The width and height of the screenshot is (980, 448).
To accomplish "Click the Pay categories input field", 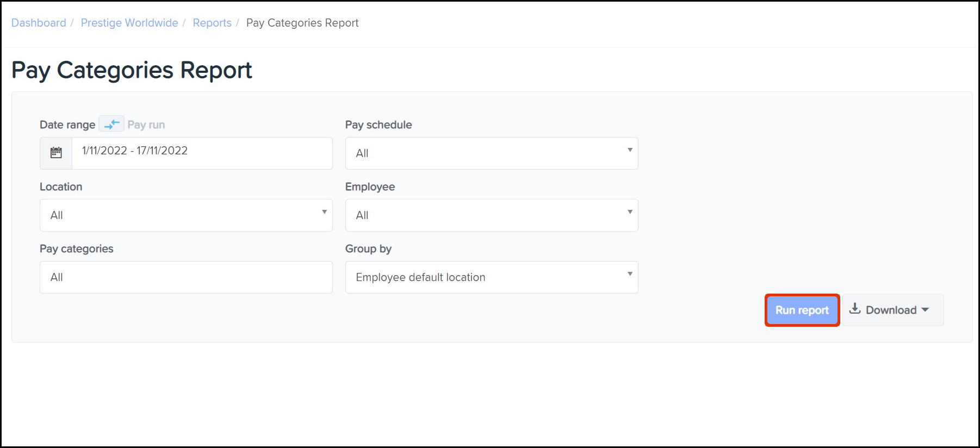I will pyautogui.click(x=185, y=277).
